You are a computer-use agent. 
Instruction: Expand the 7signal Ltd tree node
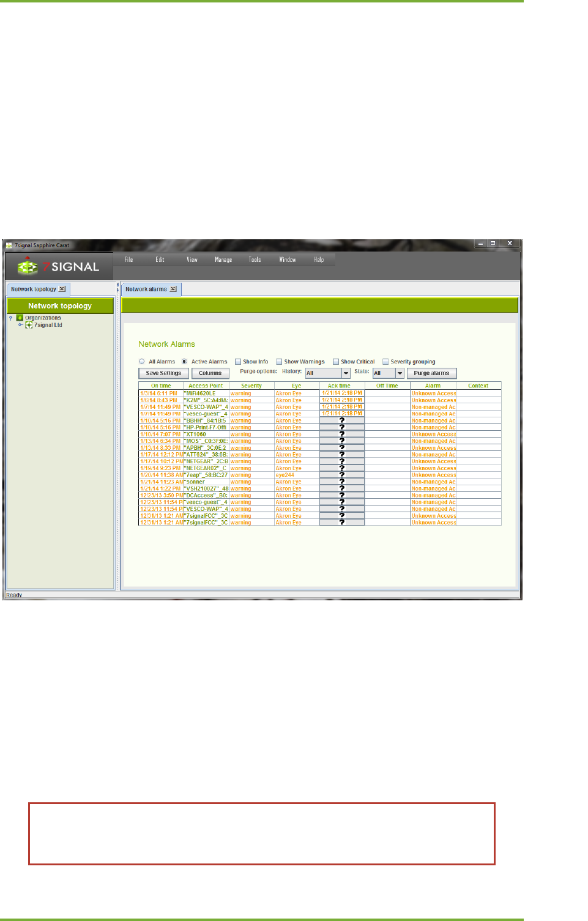pos(20,325)
